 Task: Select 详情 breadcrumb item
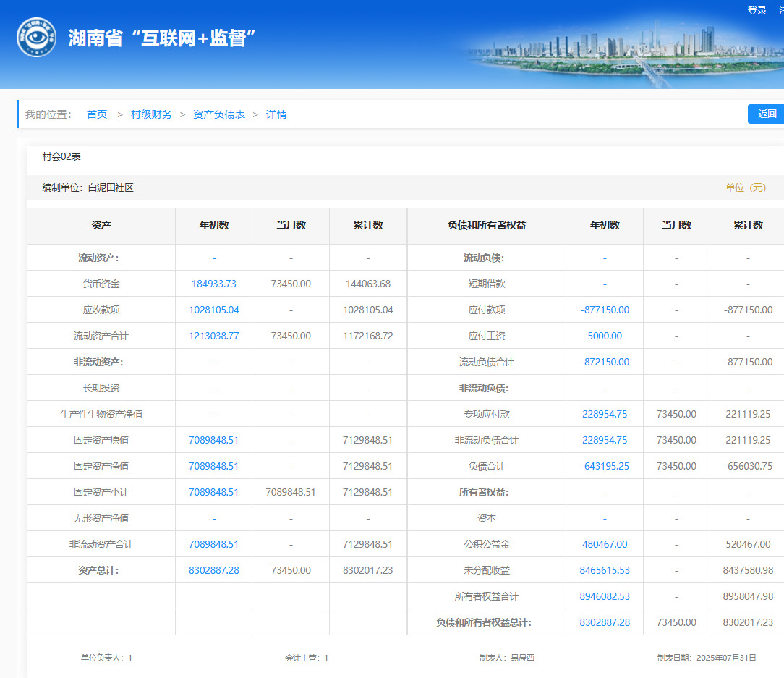tap(276, 114)
